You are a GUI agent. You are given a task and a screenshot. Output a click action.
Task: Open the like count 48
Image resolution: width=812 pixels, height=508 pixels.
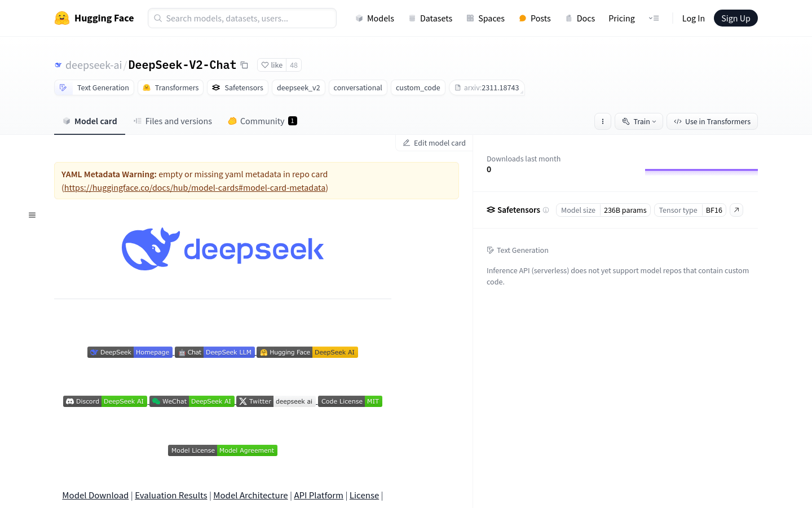tap(294, 65)
